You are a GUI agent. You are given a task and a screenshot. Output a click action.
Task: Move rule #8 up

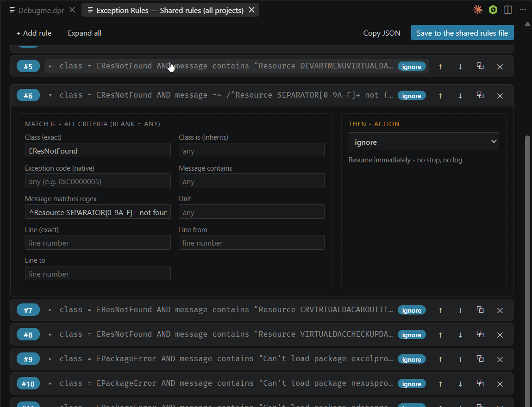[440, 335]
